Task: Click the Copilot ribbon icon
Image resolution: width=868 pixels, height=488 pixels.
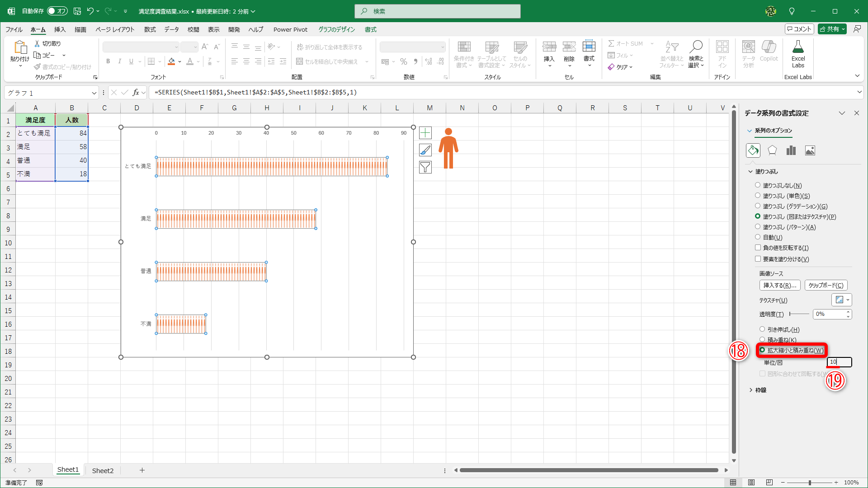Action: (769, 47)
